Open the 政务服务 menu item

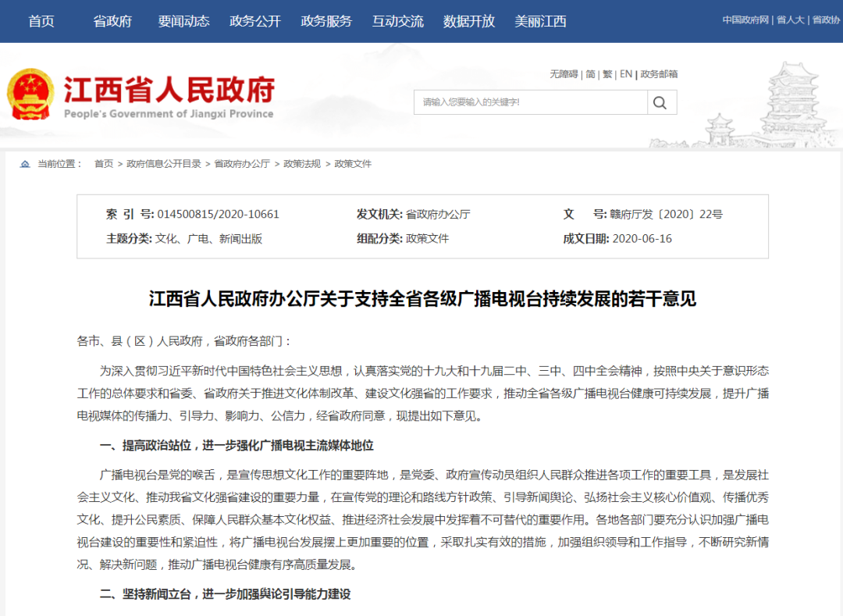click(326, 21)
